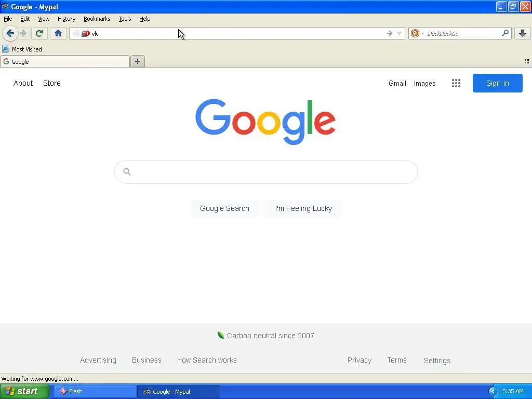
Task: Open the Gmail link
Action: (397, 84)
